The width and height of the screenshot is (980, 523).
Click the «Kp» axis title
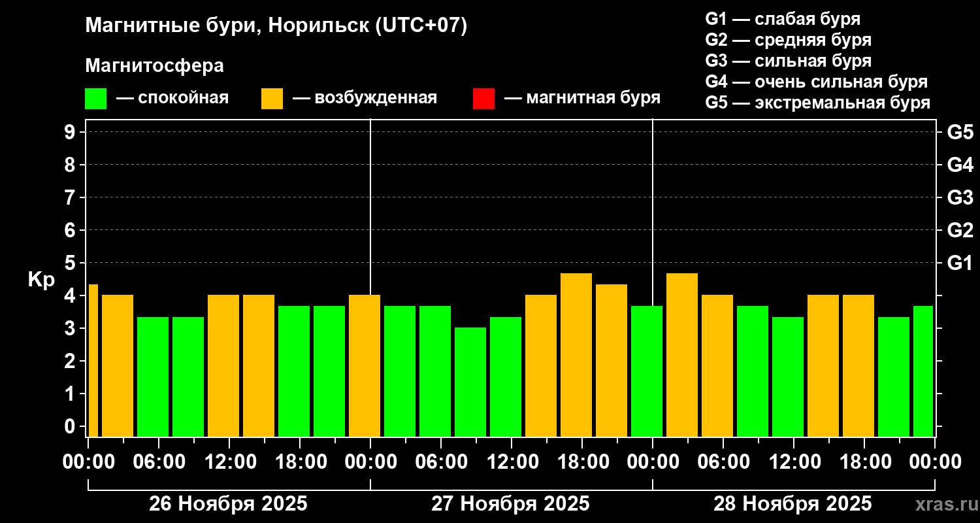tap(41, 280)
